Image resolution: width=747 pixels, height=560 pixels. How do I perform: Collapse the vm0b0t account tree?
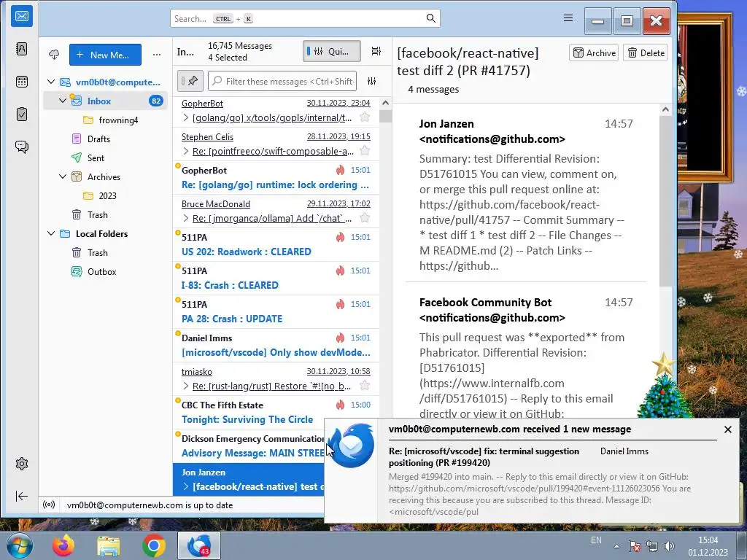click(51, 82)
